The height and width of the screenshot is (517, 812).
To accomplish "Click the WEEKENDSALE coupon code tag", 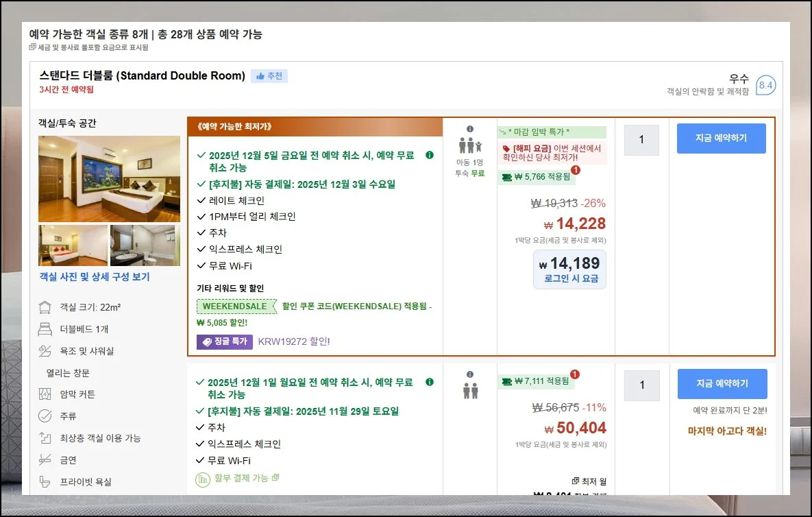I will pyautogui.click(x=235, y=306).
